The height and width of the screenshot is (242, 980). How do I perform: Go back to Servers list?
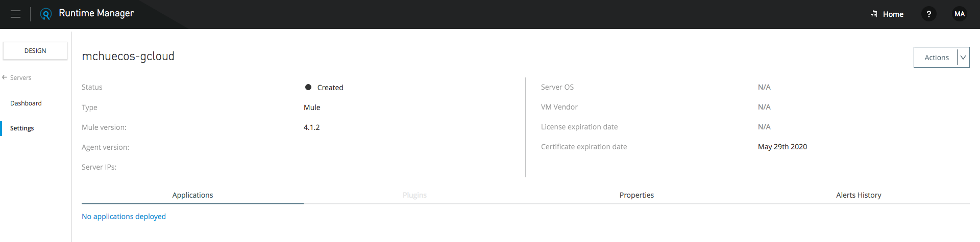pyautogui.click(x=20, y=78)
